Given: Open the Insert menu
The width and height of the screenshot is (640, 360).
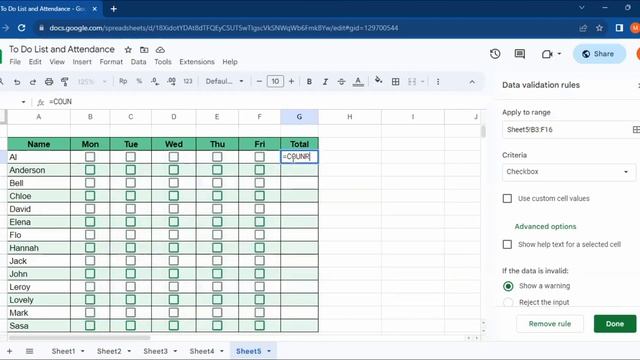Looking at the screenshot, I should click(x=82, y=62).
